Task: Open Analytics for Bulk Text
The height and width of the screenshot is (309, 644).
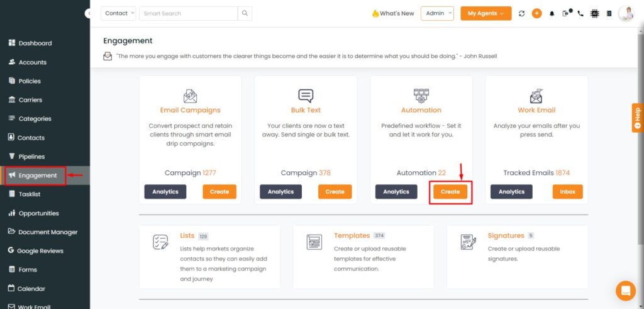Action: (x=280, y=191)
